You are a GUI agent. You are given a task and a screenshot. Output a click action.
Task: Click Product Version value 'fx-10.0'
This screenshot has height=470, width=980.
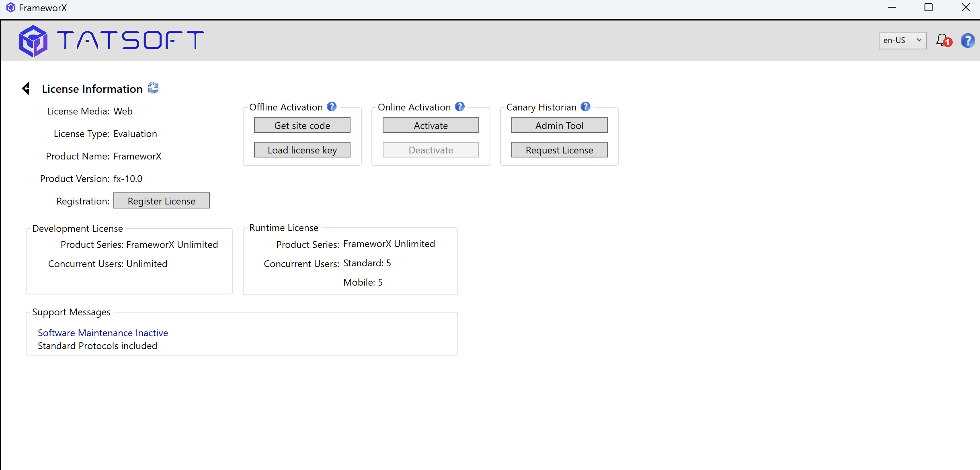coord(128,179)
